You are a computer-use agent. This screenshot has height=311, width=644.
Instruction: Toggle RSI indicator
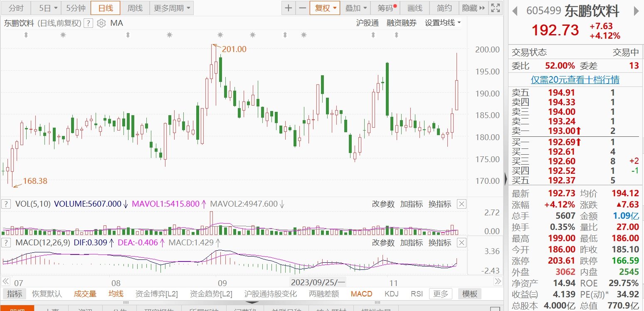(x=417, y=294)
